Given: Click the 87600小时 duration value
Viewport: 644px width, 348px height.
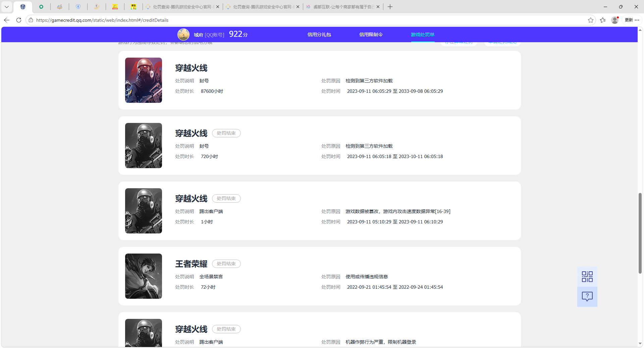Looking at the screenshot, I should pyautogui.click(x=212, y=91).
